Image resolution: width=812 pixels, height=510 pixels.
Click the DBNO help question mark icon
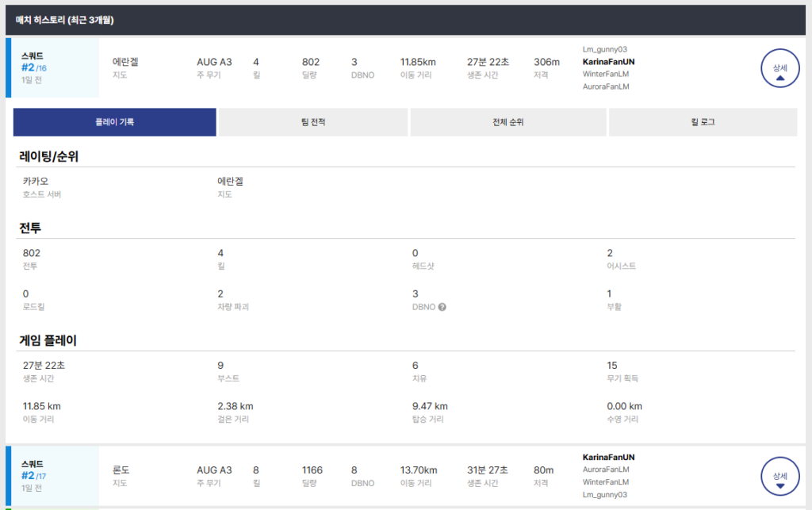(x=442, y=307)
